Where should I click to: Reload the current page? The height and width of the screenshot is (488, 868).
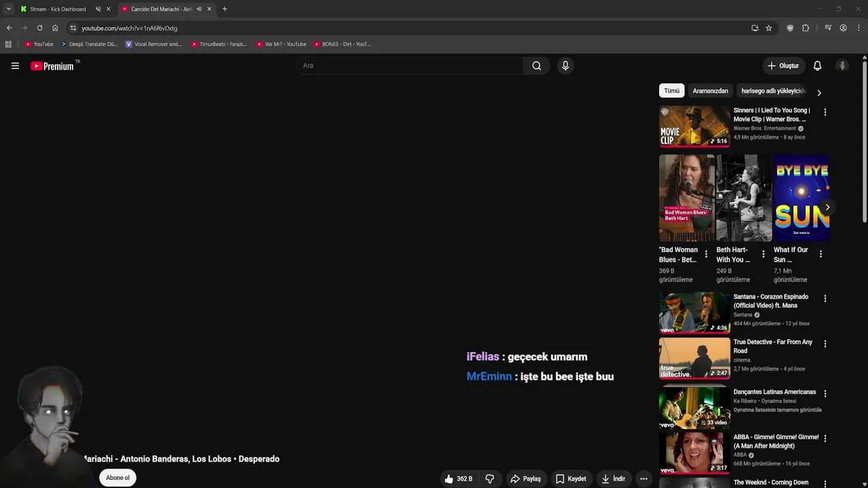click(39, 28)
